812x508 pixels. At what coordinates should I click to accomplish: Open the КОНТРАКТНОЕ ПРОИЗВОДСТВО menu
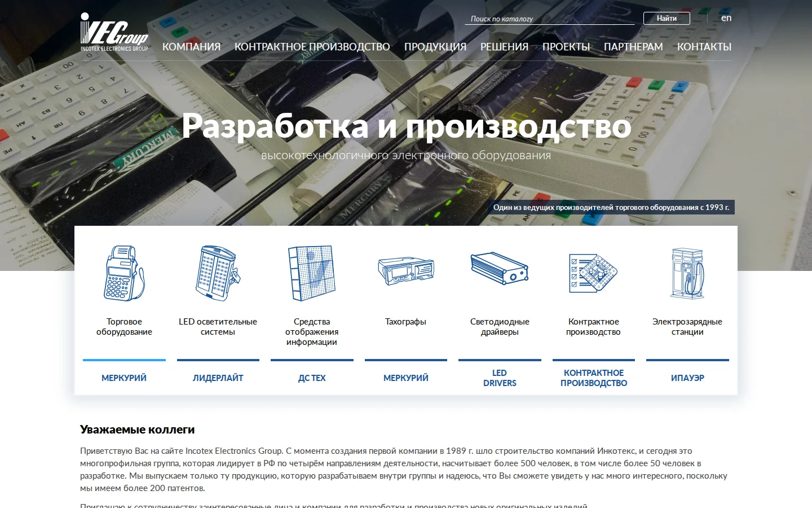312,47
